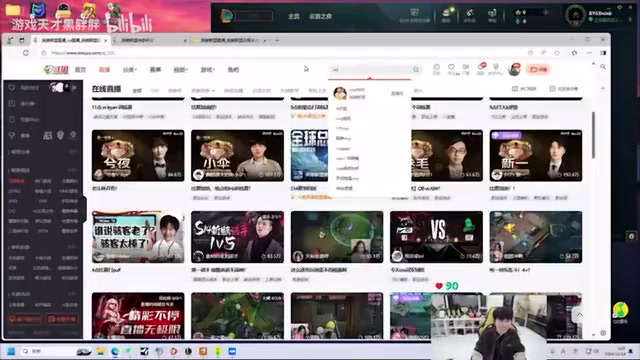
Task: Click the Douyu shark logo
Action: [56, 70]
